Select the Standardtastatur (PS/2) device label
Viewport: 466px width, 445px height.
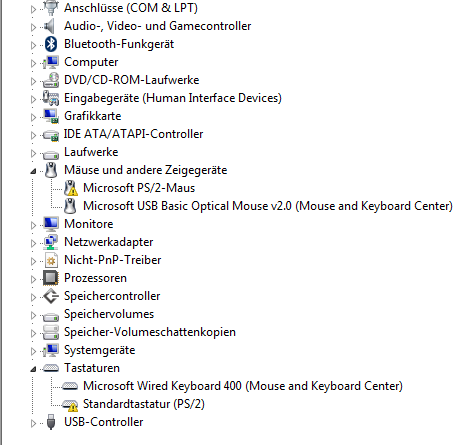144,404
